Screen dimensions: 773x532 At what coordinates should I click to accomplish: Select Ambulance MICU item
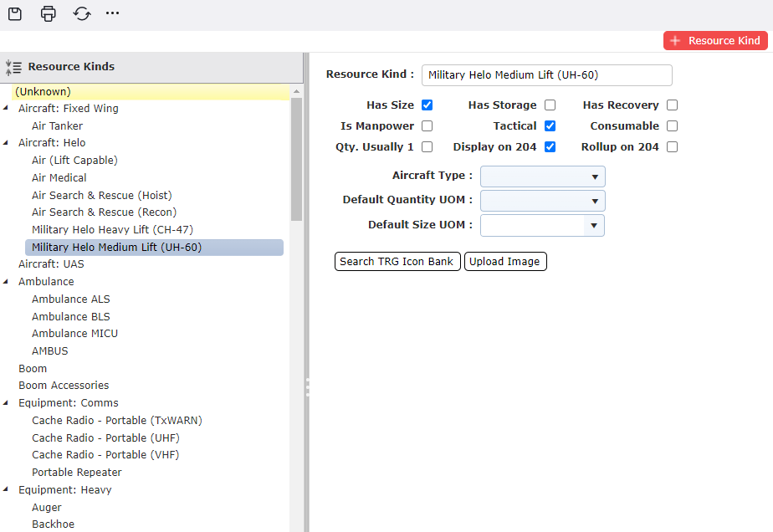click(74, 333)
